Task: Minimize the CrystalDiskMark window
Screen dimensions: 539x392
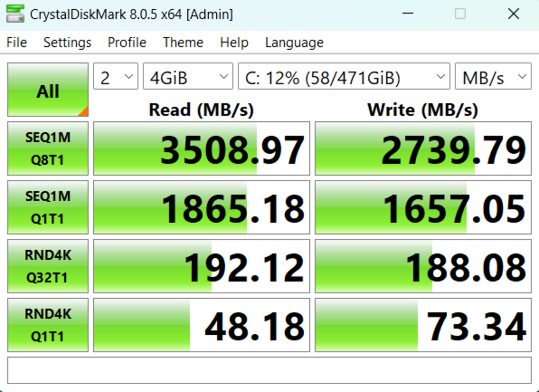Action: click(407, 14)
